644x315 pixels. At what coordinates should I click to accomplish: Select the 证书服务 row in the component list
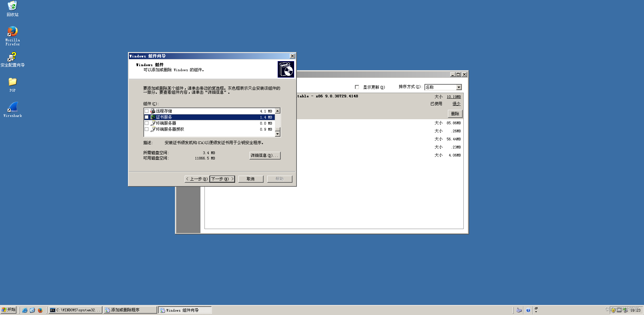coord(209,117)
